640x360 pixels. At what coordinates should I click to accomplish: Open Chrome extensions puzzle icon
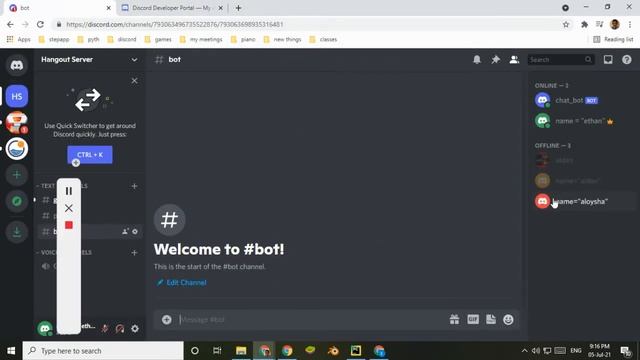coord(584,24)
